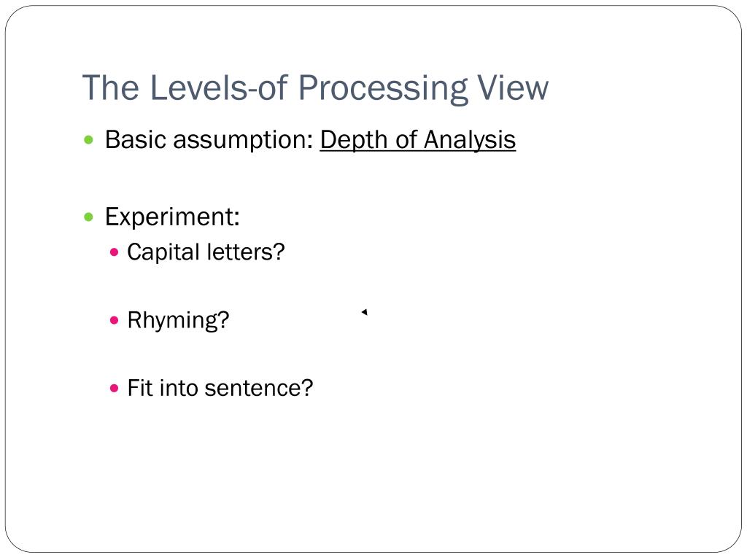Select the pink bullet beside Fit into sentence
This screenshot has height=560, width=747.
coord(114,388)
